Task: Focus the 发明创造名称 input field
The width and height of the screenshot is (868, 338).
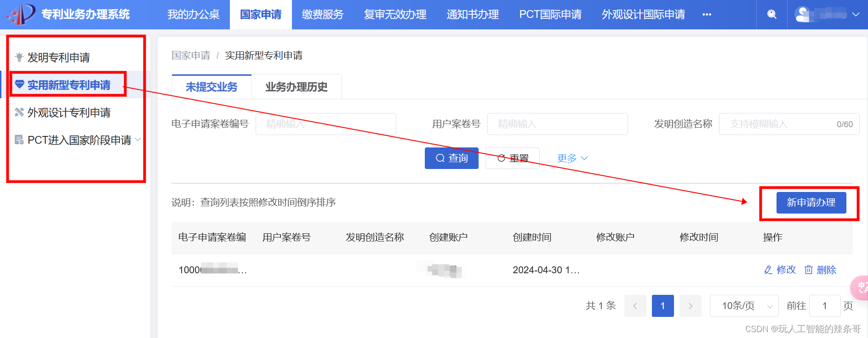Action: [789, 124]
